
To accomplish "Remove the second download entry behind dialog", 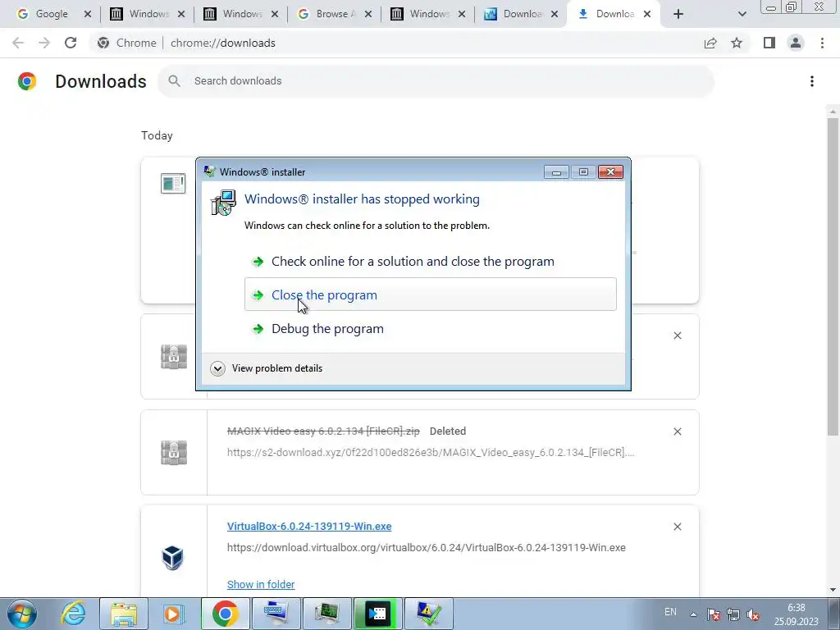I will coord(677,336).
